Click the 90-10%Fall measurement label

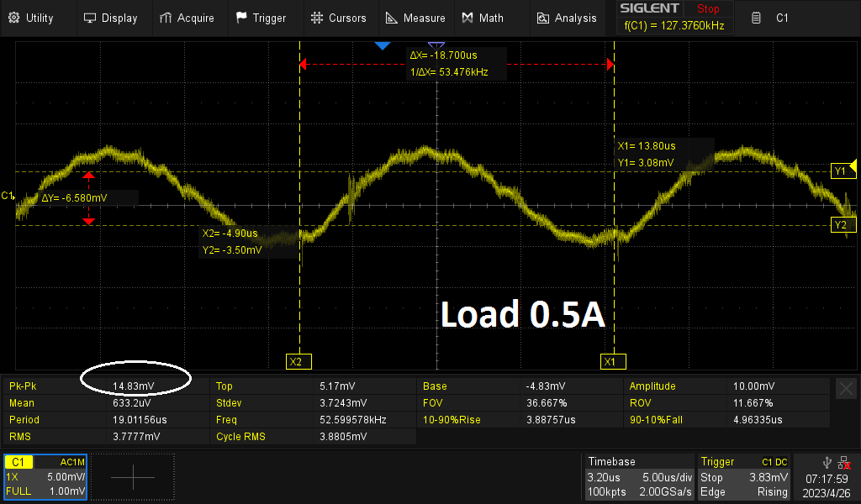tap(656, 420)
